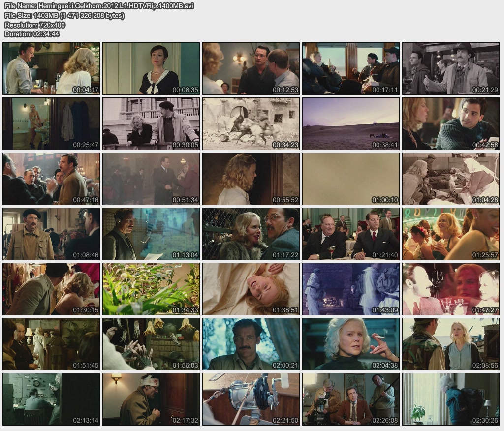Click the thumbnail stamped 00:04:17
Viewport: 504px width, 431px height.
51,69
